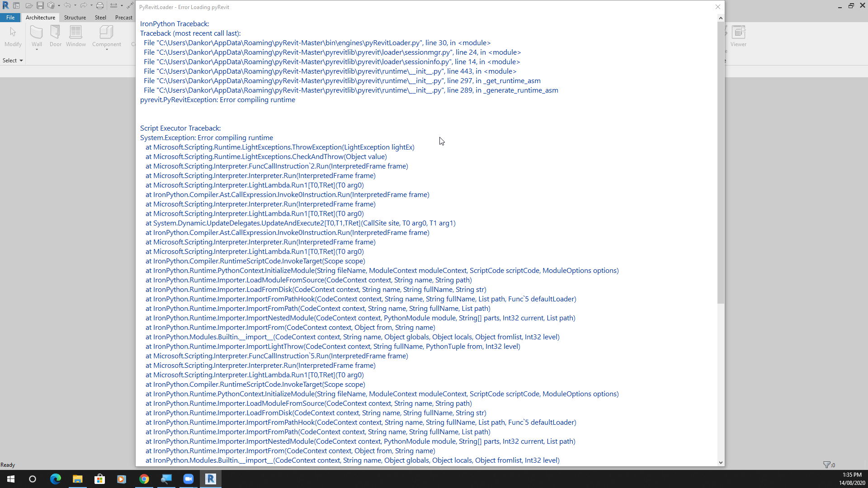Viewport: 868px width, 488px height.
Task: Open the Revit Home icon in quick access toolbar
Action: pyautogui.click(x=16, y=5)
